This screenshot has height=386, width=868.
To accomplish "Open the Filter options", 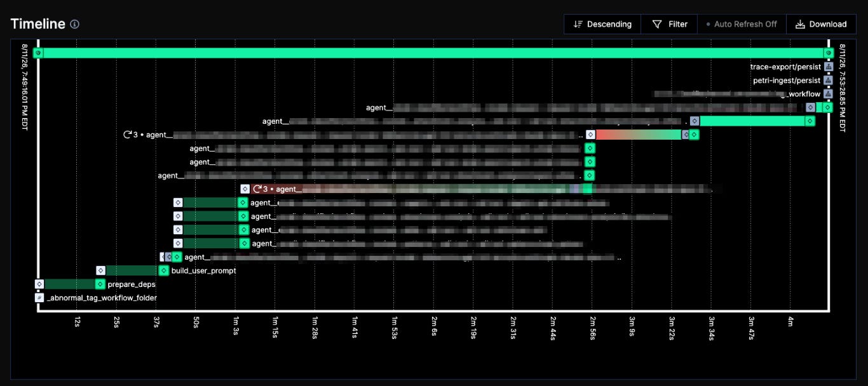I will [x=669, y=24].
